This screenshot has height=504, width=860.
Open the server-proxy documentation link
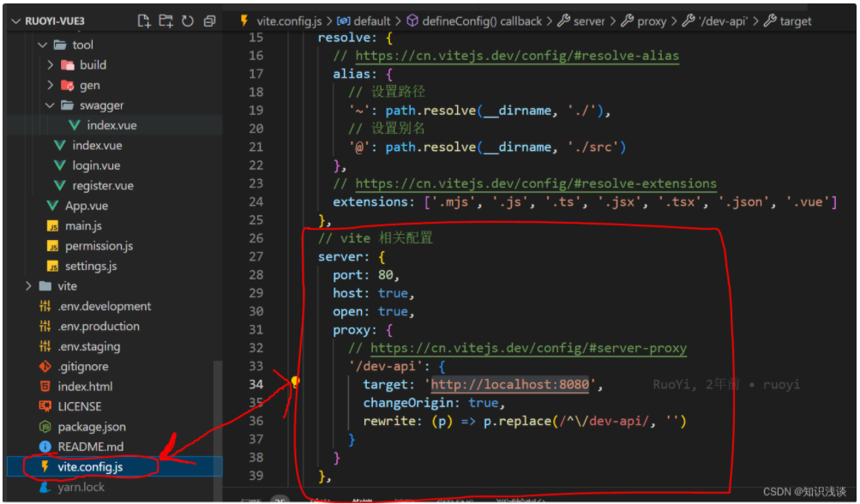tap(528, 348)
